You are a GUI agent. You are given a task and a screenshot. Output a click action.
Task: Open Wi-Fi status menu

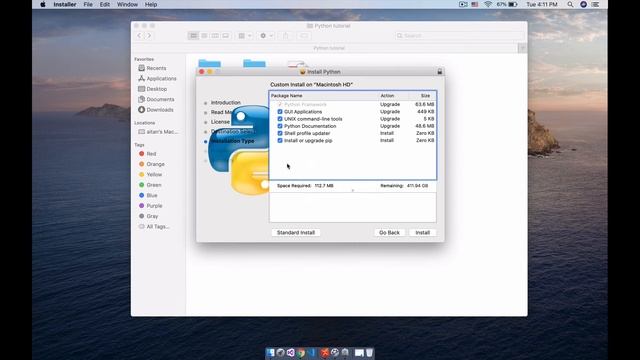[488, 4]
